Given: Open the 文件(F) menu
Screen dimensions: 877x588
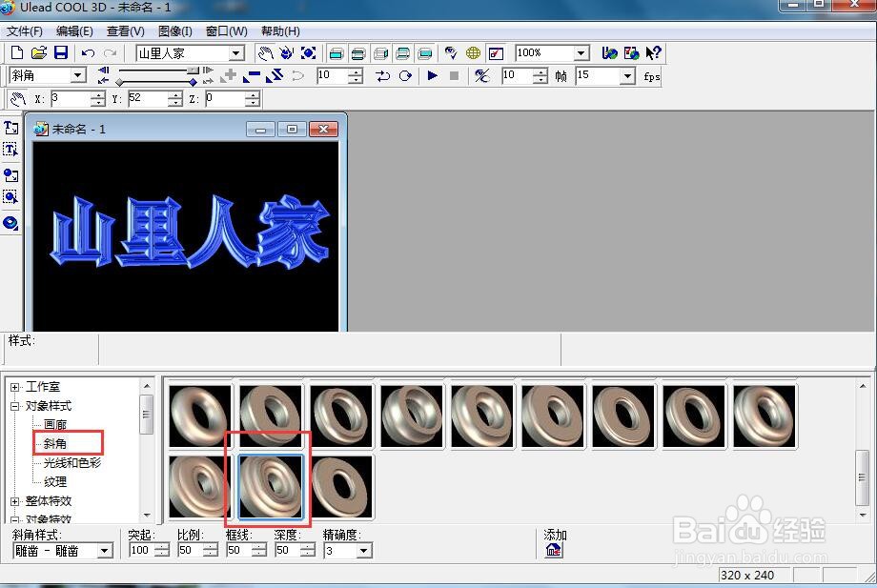Looking at the screenshot, I should pyautogui.click(x=25, y=31).
